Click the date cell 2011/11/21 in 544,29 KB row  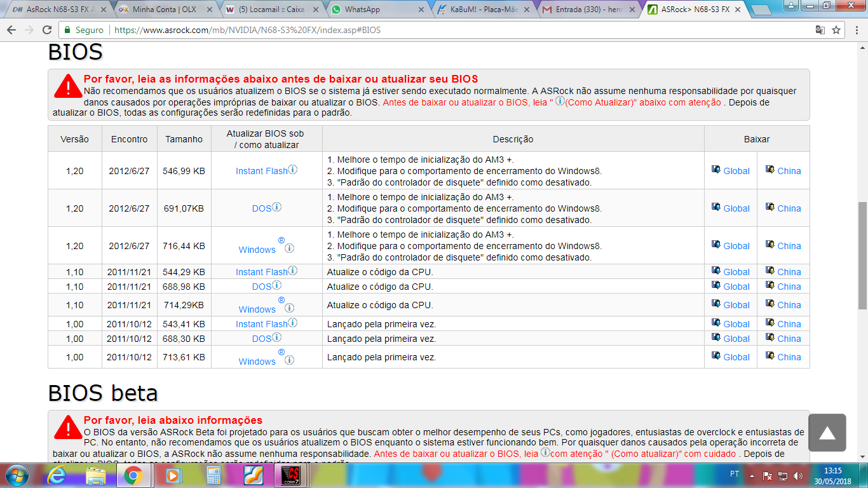click(129, 272)
